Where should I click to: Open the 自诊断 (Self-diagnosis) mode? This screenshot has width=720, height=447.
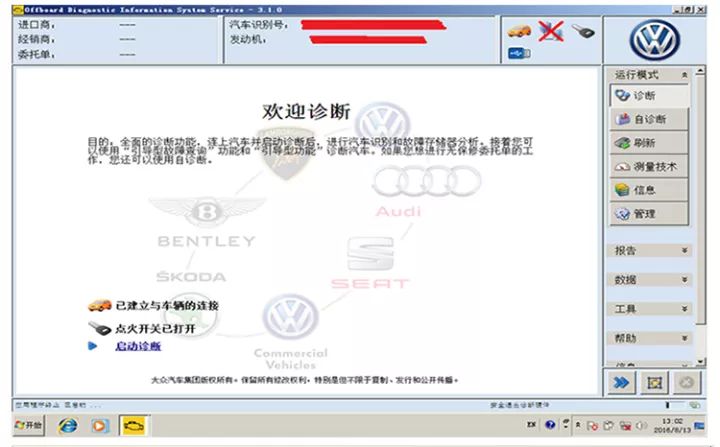coord(649,119)
